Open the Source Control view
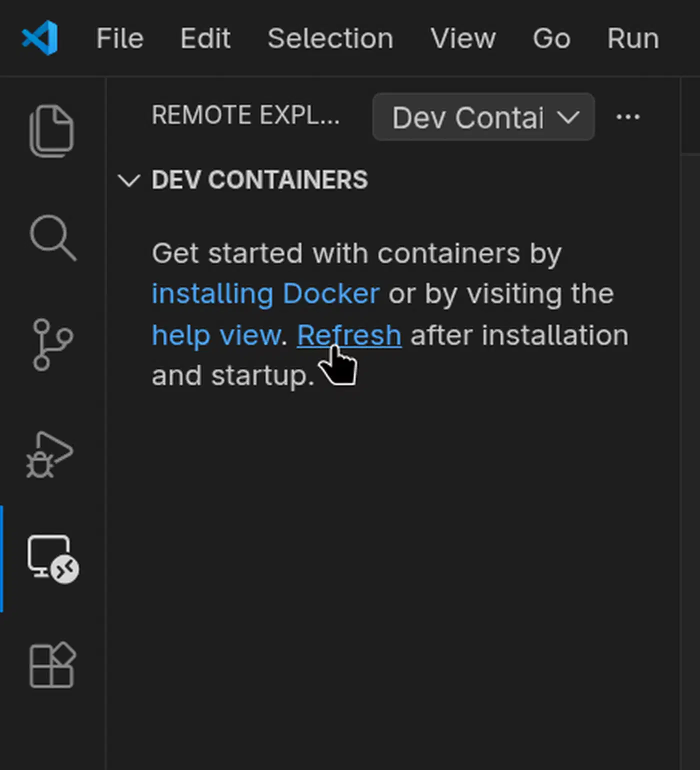The width and height of the screenshot is (700, 770). click(x=52, y=344)
